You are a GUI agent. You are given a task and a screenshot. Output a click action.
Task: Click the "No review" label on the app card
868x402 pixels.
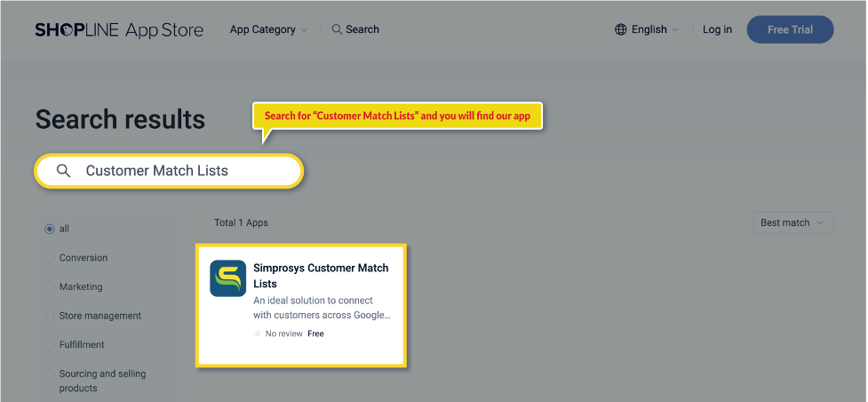(x=284, y=334)
